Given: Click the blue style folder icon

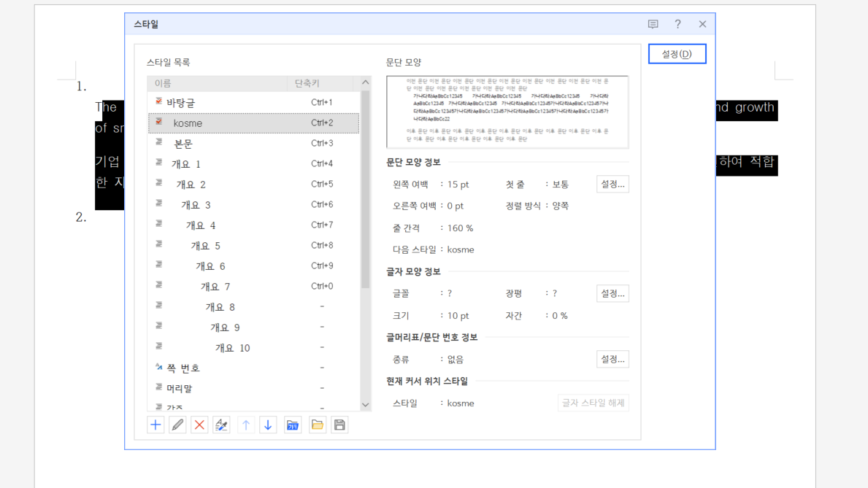Looking at the screenshot, I should 293,425.
